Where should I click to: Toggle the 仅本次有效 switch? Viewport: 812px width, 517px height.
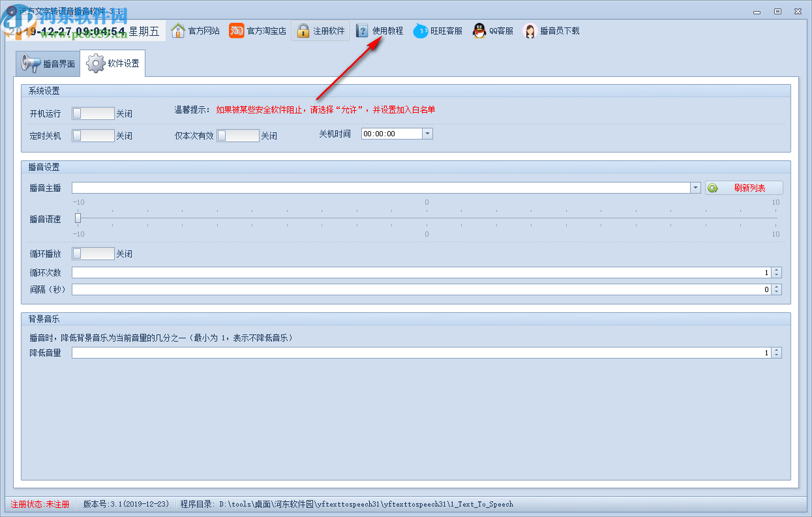click(238, 136)
